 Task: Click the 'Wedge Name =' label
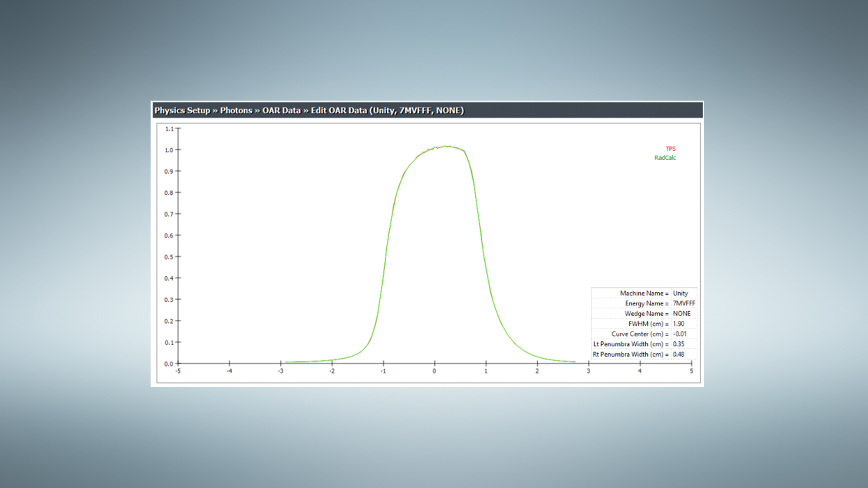(x=647, y=314)
